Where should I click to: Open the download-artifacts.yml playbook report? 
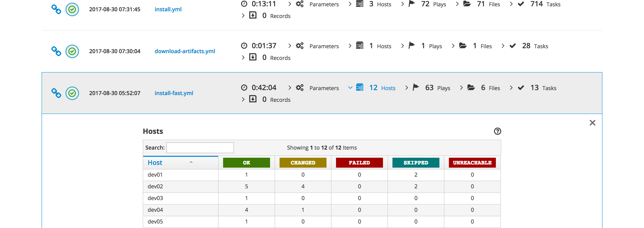[x=185, y=51]
